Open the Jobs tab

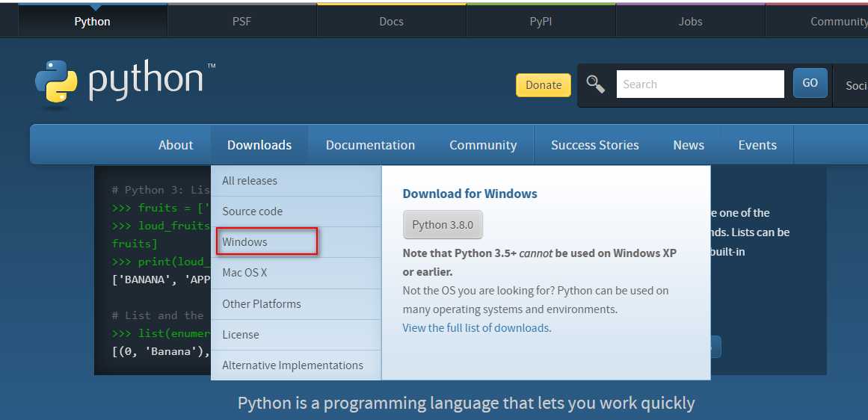click(x=690, y=22)
